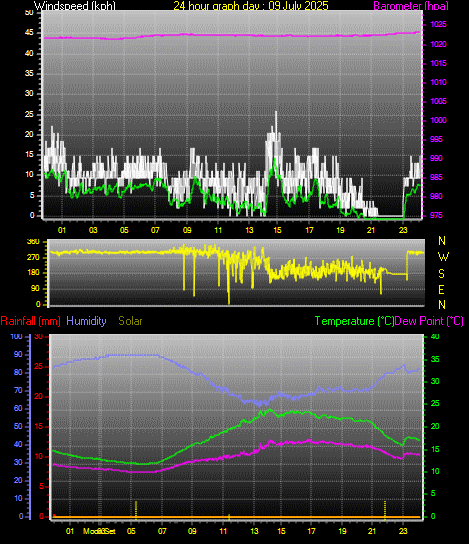Click barometer axis value 995
The width and height of the screenshot is (469, 544).
436,139
